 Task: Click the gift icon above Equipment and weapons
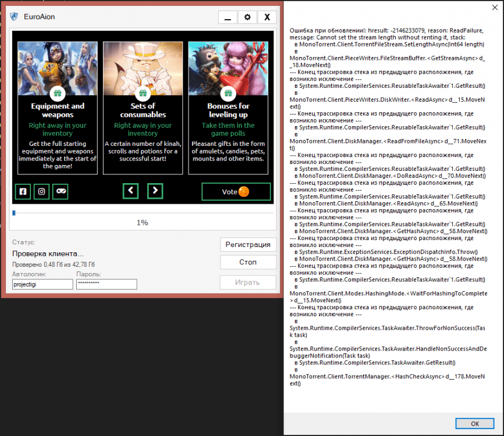57,93
